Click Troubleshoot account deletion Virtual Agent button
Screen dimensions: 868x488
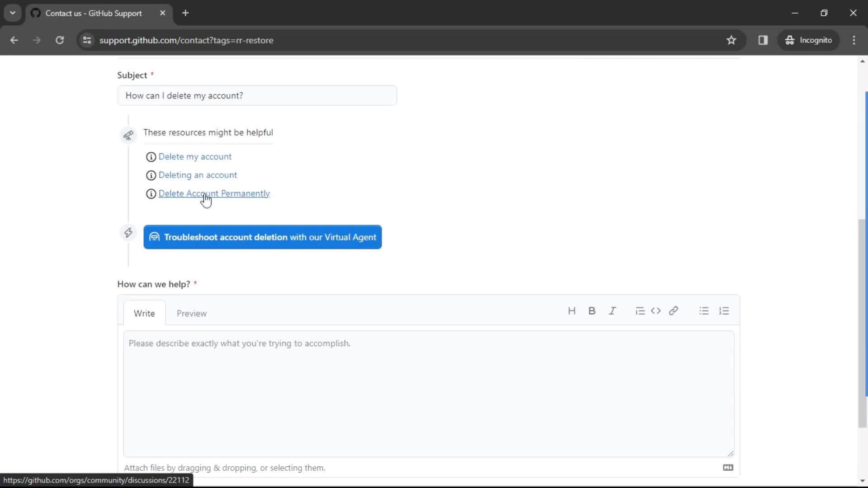(x=262, y=237)
